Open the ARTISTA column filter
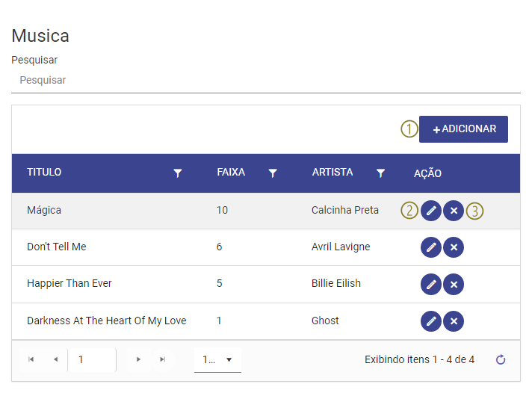The width and height of the screenshot is (532, 393). pos(380,173)
